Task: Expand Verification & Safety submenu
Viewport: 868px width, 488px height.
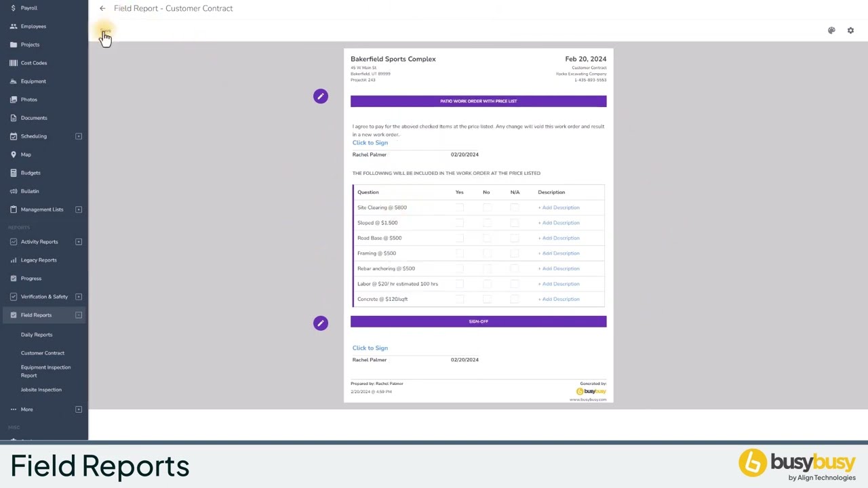Action: pyautogui.click(x=79, y=297)
